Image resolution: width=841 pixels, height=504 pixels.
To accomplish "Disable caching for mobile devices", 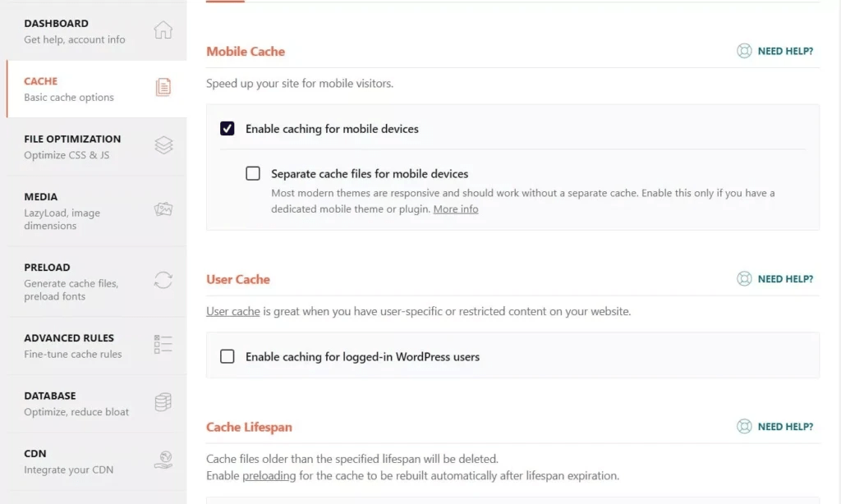I will (227, 129).
